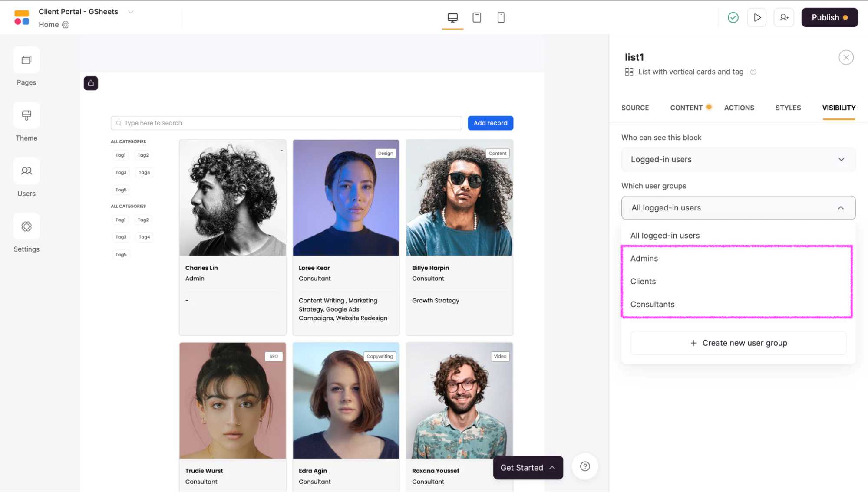Switch to tablet preview mode
Viewport: 868px width, 492px height.
pos(477,17)
